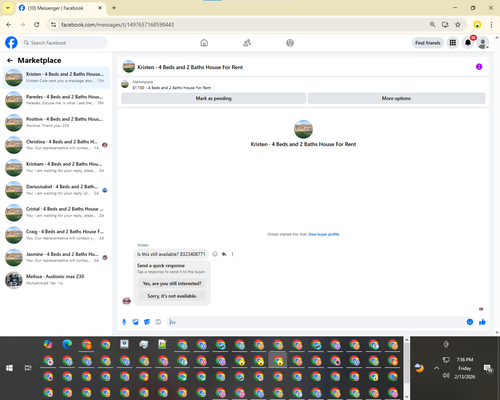This screenshot has width=500, height=400.
Task: Send a thumbs-up like
Action: [x=482, y=322]
